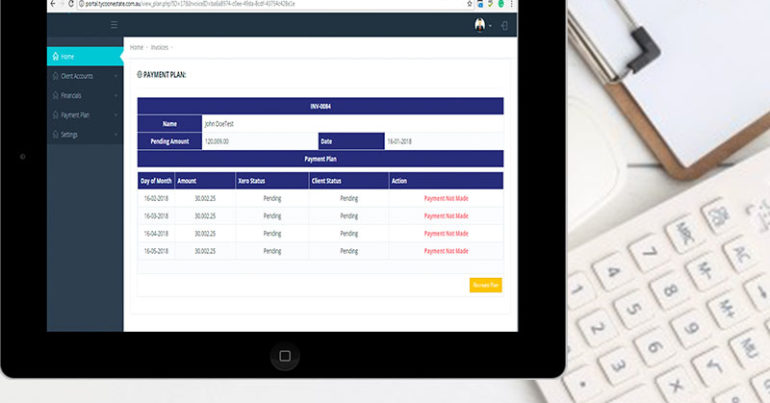770x403 pixels.
Task: Click the Home breadcrumb link
Action: [x=137, y=48]
